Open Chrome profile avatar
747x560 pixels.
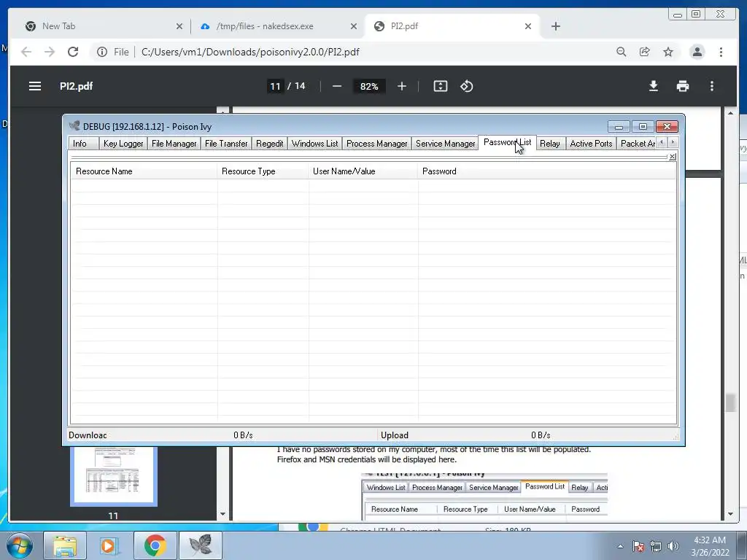point(697,52)
